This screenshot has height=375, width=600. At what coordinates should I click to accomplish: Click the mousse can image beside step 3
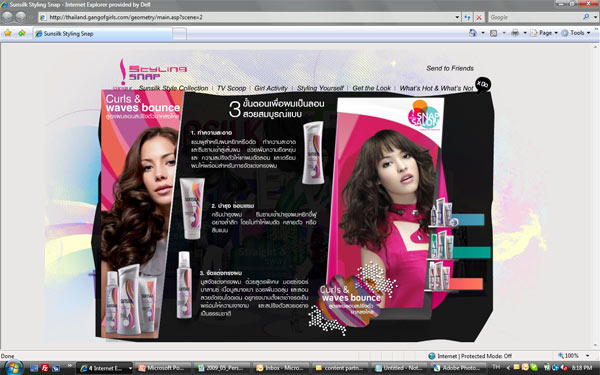click(x=184, y=285)
